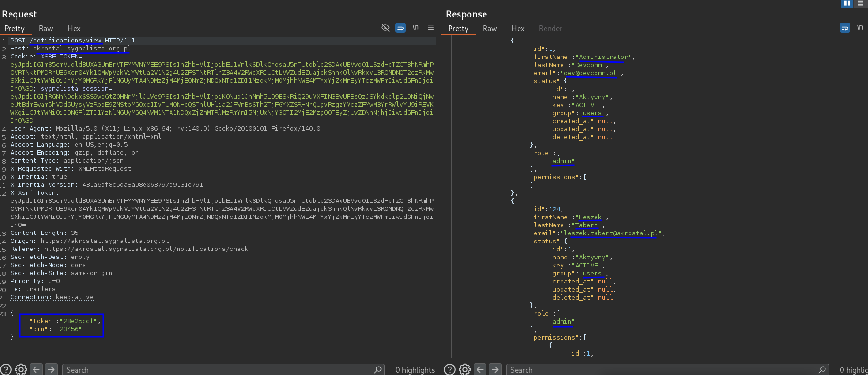Image resolution: width=868 pixels, height=375 pixels.
Task: Click the 'sygnalista_session=' cookie name
Action: pyautogui.click(x=77, y=89)
